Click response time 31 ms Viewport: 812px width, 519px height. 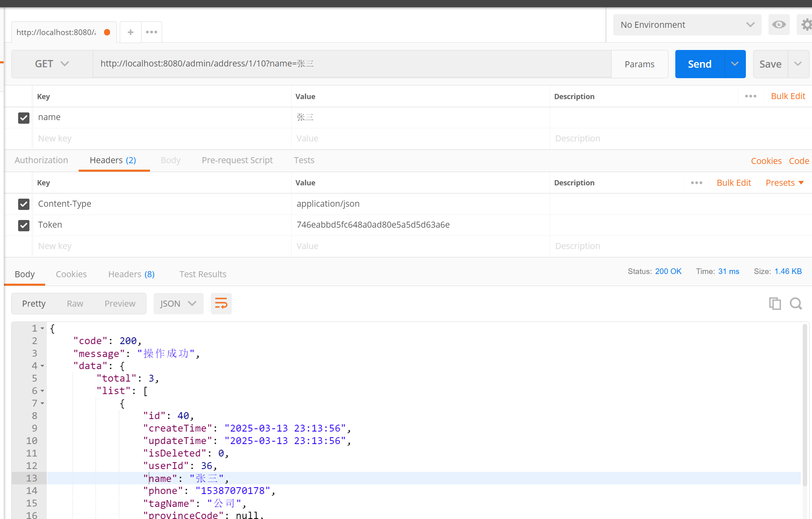pos(729,272)
